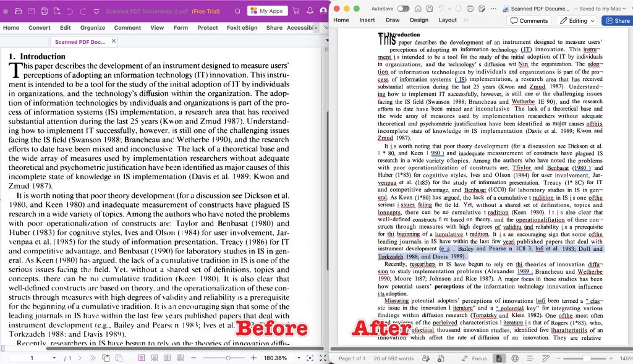This screenshot has width=633, height=364.
Task: Switch to Web Layout view in Word
Action: pyautogui.click(x=515, y=358)
